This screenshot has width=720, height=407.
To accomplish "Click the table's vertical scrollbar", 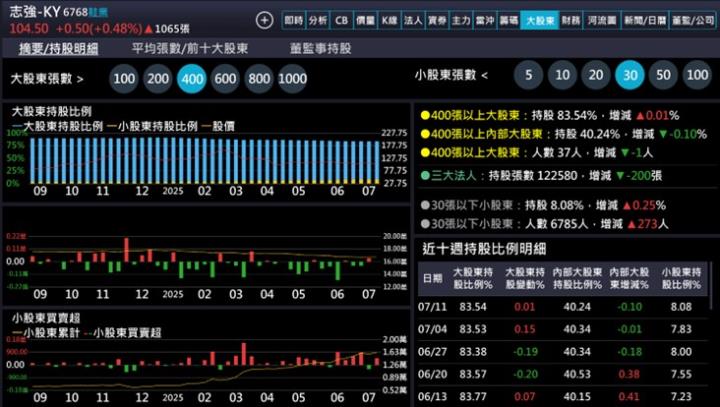I will tap(711, 286).
